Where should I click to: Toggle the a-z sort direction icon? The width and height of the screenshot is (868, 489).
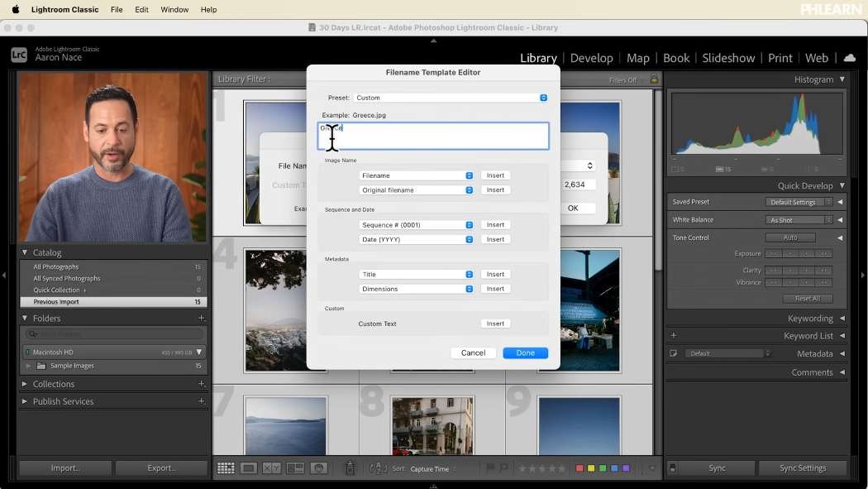click(x=378, y=468)
